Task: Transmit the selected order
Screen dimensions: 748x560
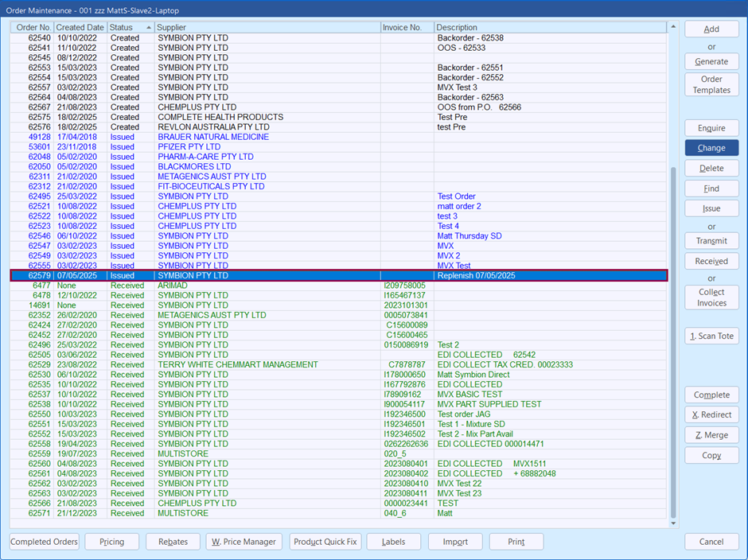Action: click(711, 241)
